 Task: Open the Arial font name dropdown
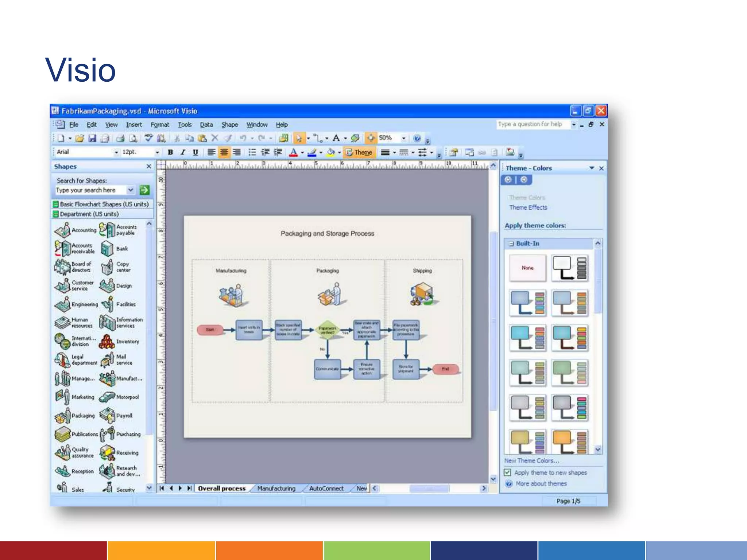pyautogui.click(x=116, y=152)
